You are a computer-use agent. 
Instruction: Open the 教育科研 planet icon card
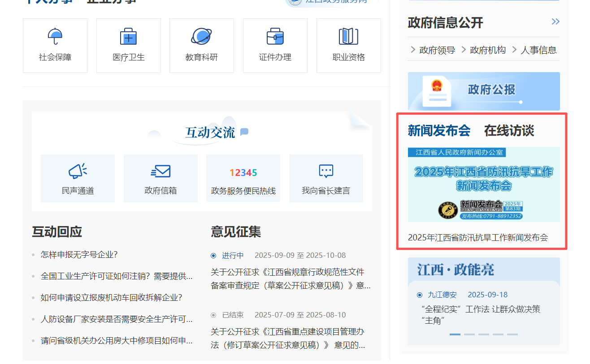tap(202, 46)
